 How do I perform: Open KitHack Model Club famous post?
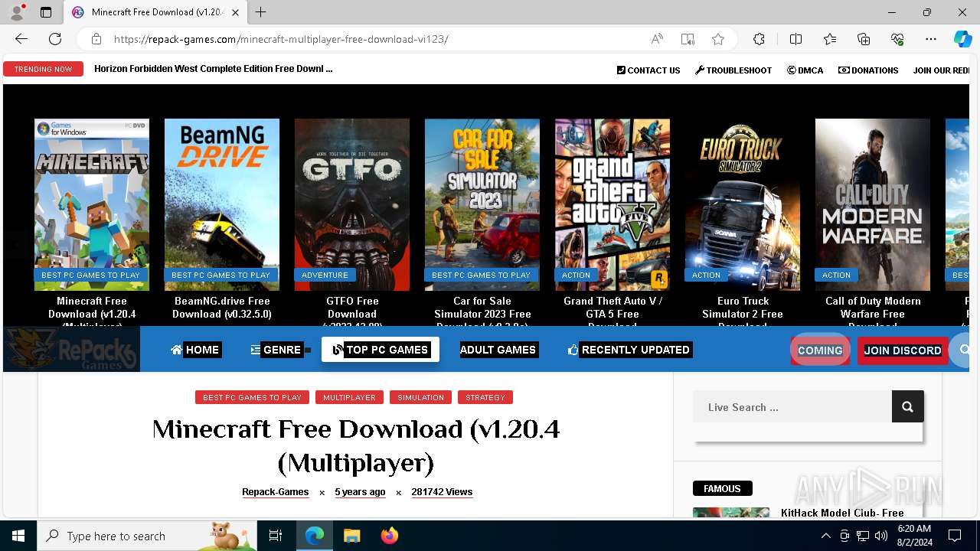tap(842, 513)
